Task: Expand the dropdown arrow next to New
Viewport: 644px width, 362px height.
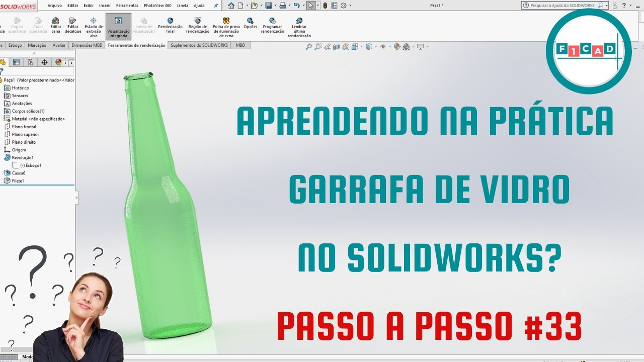Action: pos(247,6)
